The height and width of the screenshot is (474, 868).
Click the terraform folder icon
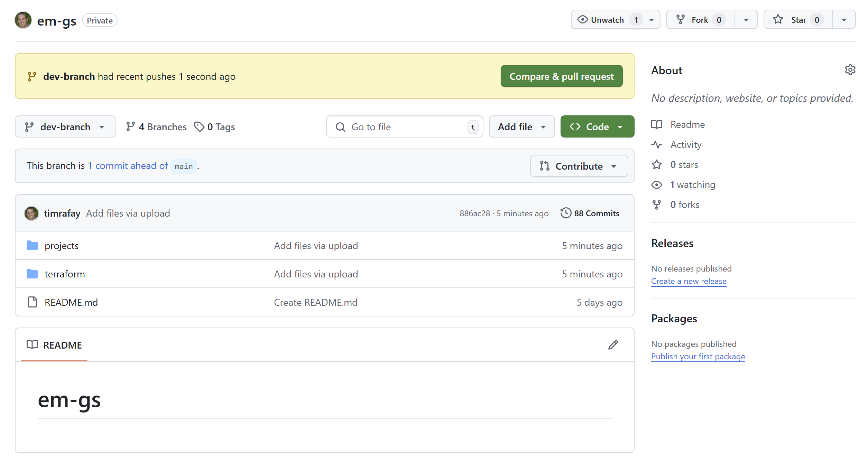click(32, 274)
